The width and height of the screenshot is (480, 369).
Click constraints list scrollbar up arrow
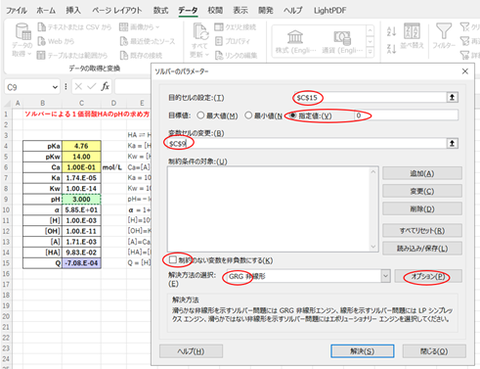pyautogui.click(x=373, y=172)
